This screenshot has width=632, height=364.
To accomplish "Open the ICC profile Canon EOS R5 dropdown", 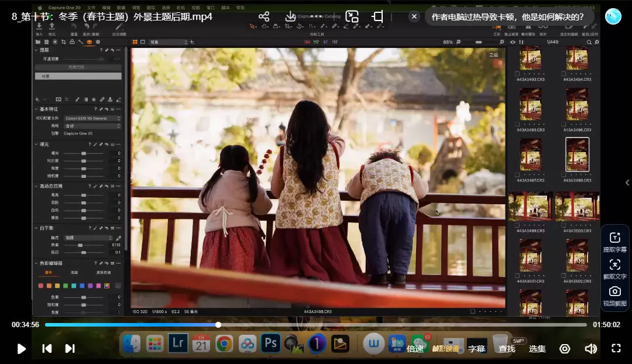I will tap(92, 118).
